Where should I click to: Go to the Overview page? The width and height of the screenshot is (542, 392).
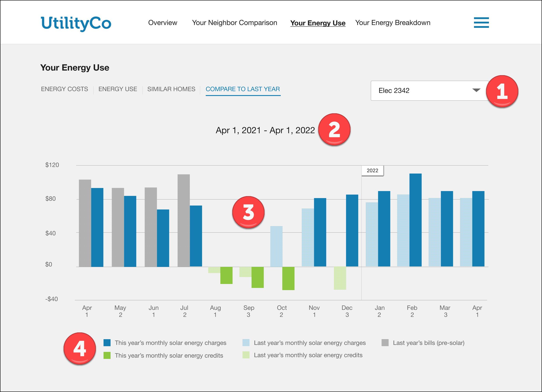click(x=163, y=23)
